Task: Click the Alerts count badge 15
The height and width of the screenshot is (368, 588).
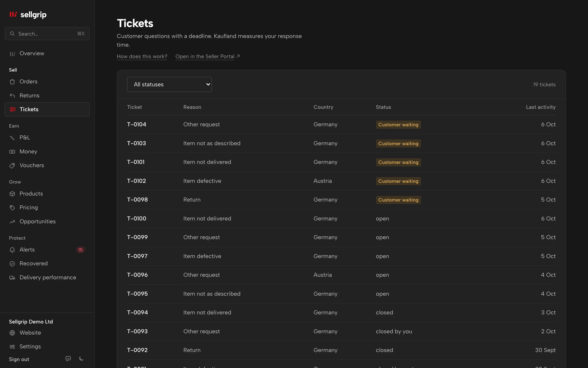Action: tap(80, 250)
